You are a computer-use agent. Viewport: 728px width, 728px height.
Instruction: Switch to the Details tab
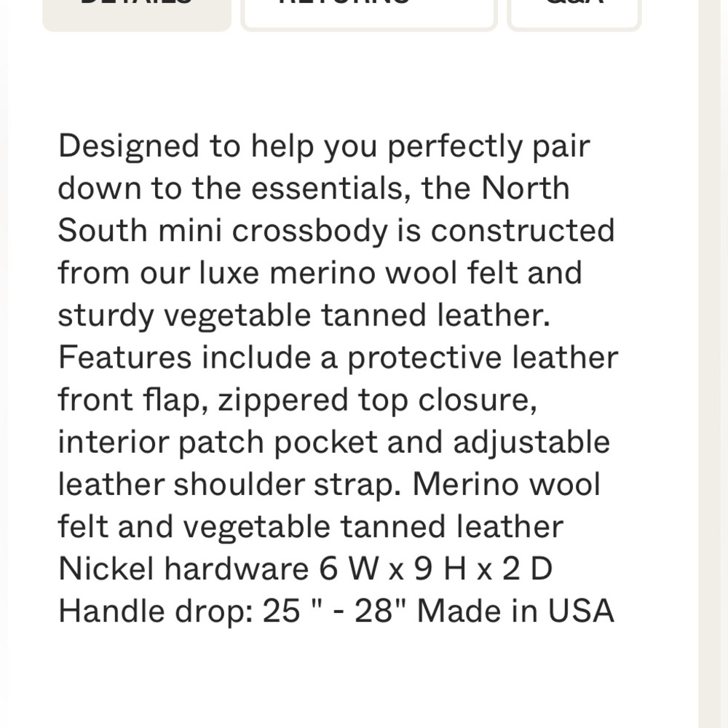click(137, 12)
